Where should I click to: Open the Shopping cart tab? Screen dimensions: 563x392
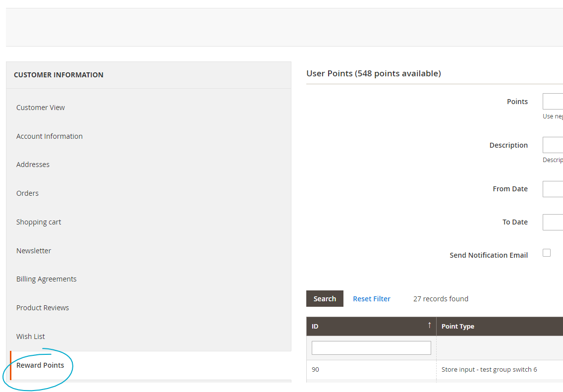pyautogui.click(x=39, y=222)
